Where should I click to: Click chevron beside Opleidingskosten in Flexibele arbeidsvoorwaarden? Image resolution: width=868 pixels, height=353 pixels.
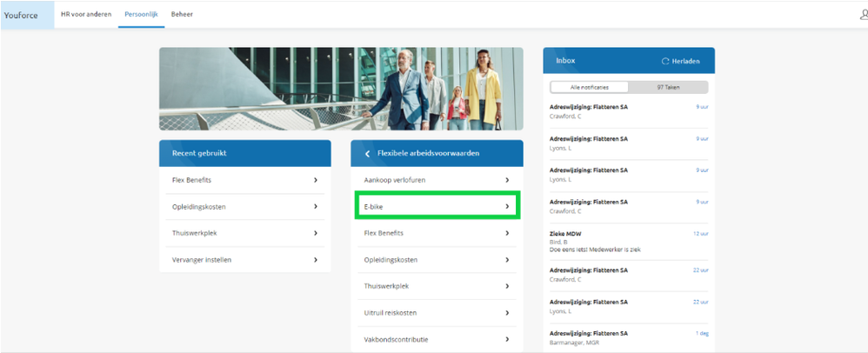[x=507, y=259]
